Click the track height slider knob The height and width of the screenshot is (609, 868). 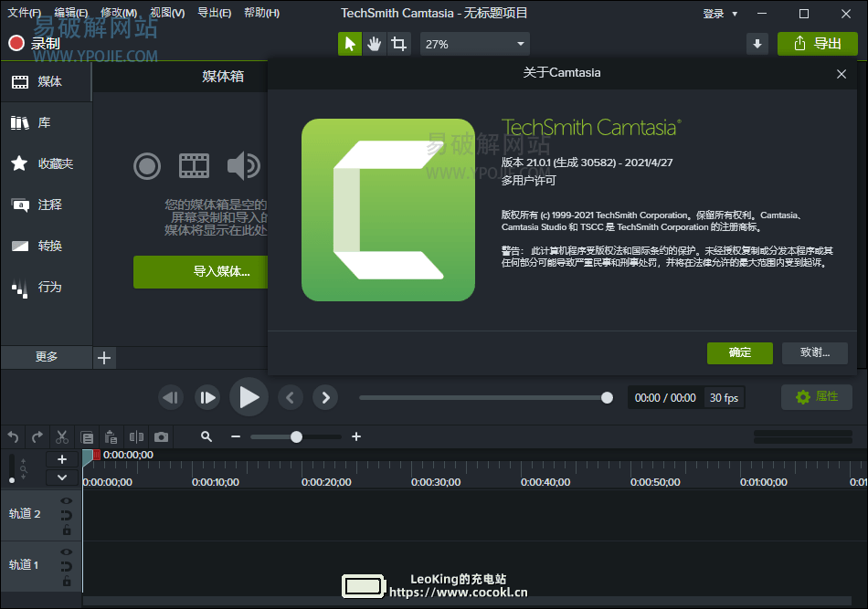click(12, 480)
